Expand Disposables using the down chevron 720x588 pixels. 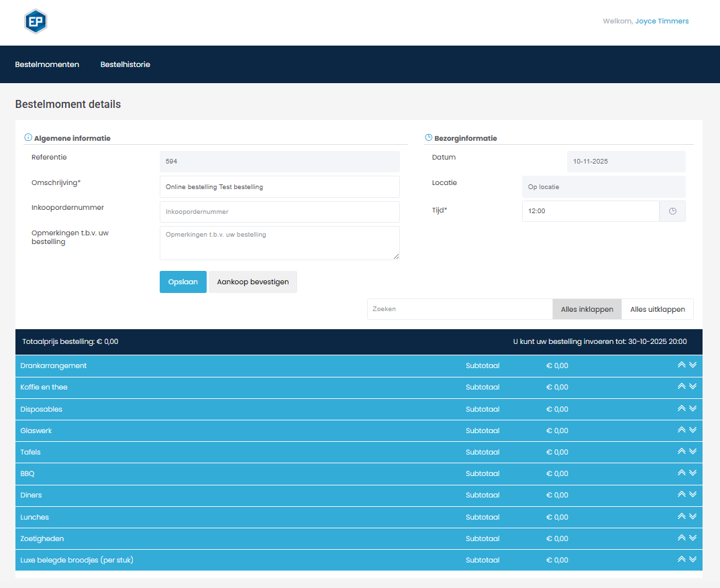[x=693, y=408]
